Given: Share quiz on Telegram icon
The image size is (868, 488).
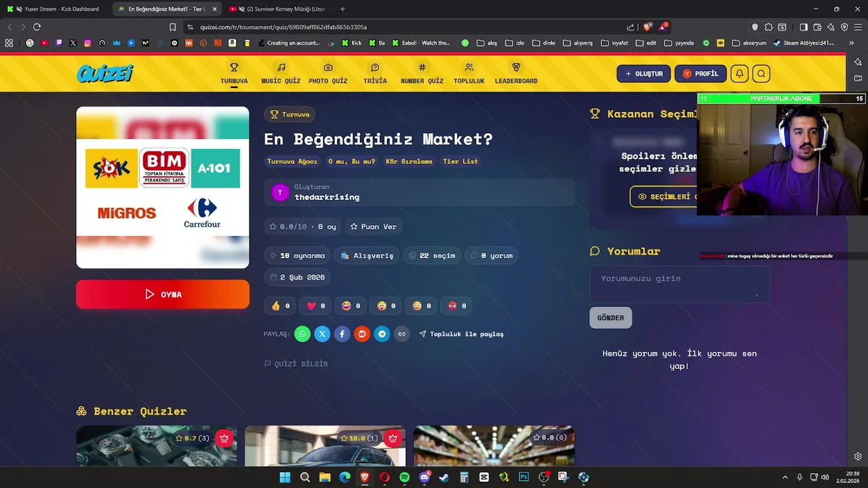Looking at the screenshot, I should click(382, 334).
